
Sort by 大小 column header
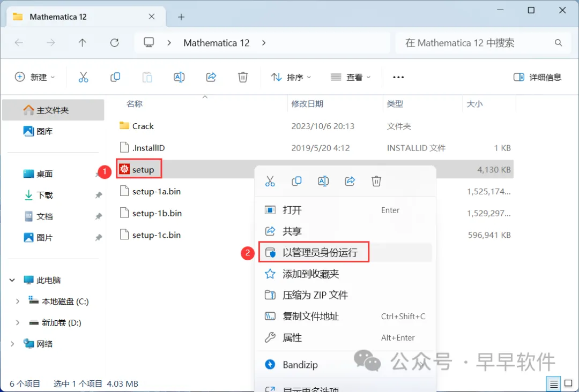tap(474, 104)
